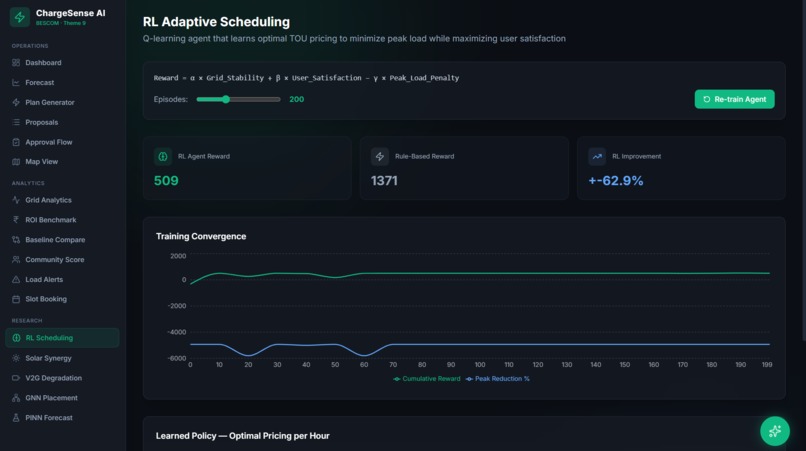Go to Load Alerts
806x451 pixels.
click(x=62, y=279)
